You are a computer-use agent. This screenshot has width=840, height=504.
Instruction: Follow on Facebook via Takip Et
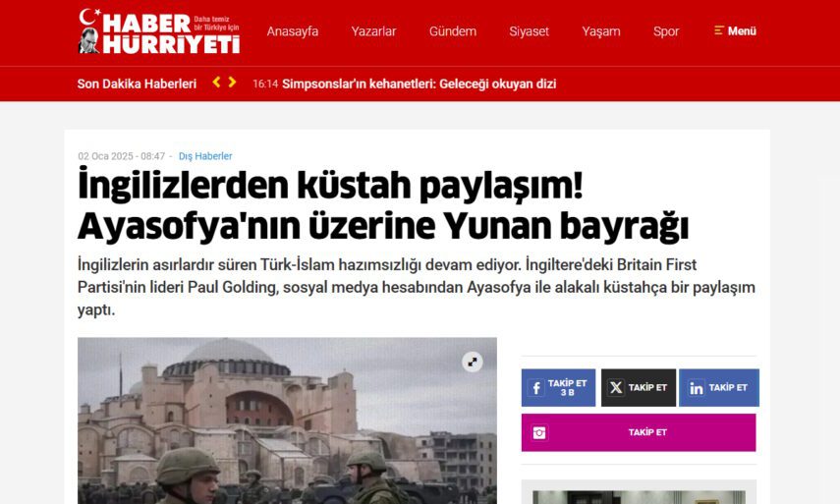click(558, 388)
